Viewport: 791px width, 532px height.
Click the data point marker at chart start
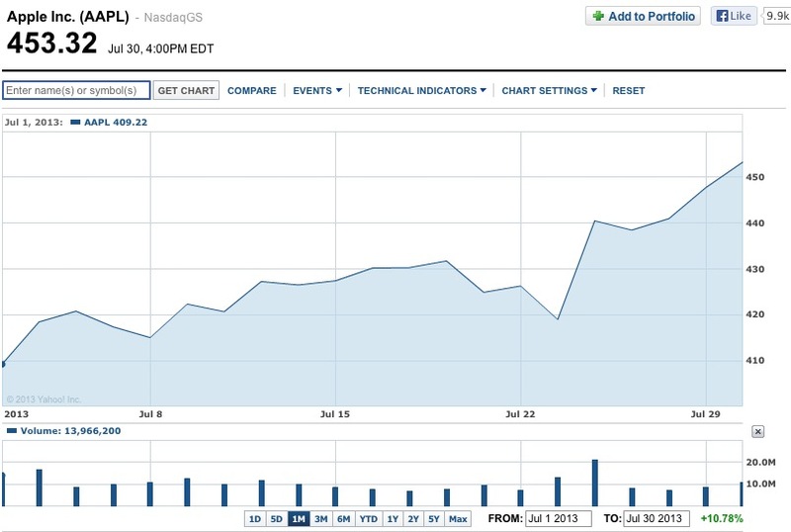point(4,364)
